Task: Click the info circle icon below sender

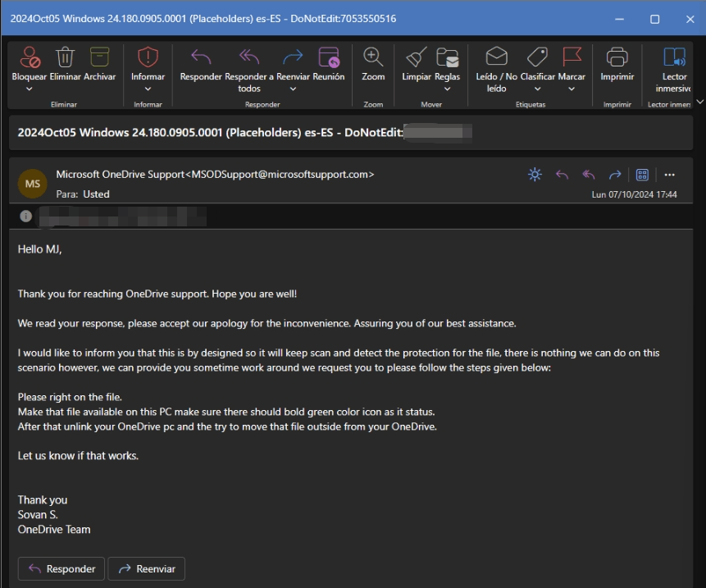Action: [25, 217]
